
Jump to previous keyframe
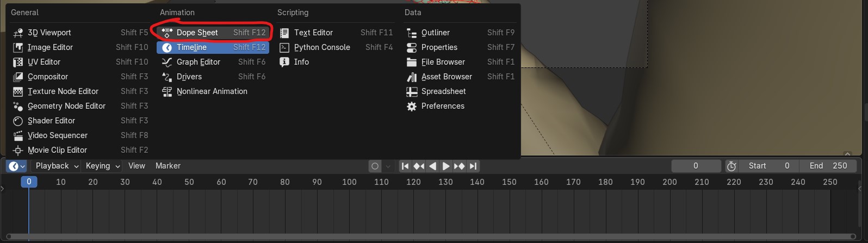[419, 166]
